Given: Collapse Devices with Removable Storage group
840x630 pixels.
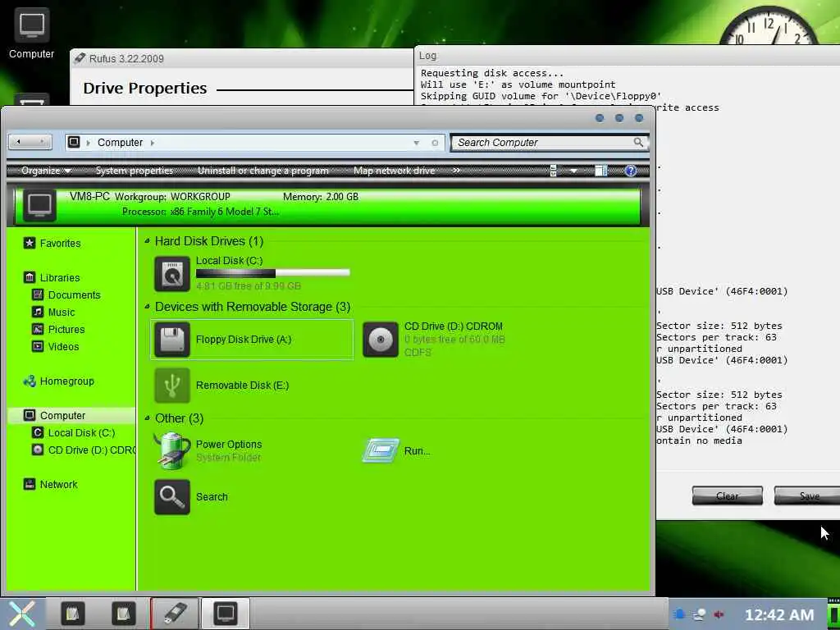Looking at the screenshot, I should 148,307.
